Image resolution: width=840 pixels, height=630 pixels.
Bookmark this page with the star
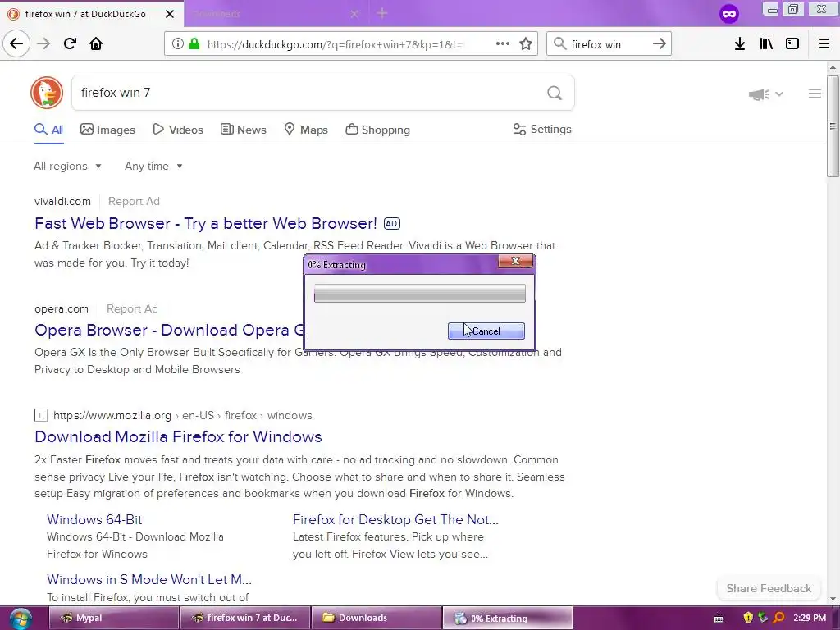(x=526, y=44)
